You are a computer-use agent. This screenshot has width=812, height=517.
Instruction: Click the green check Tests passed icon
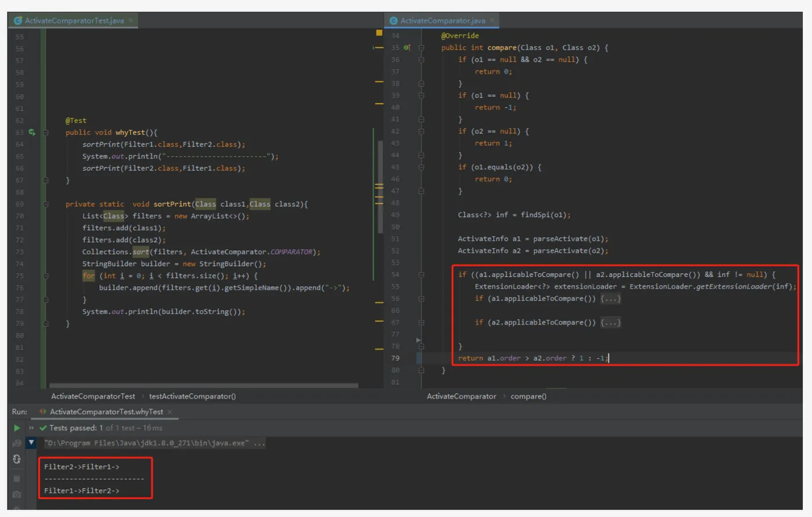[x=43, y=428]
